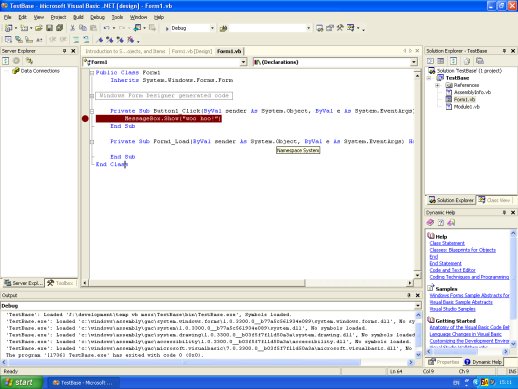Click the code editor horizontal scrollbar thumb
Screen dimensions: 518x389
point(197,283)
